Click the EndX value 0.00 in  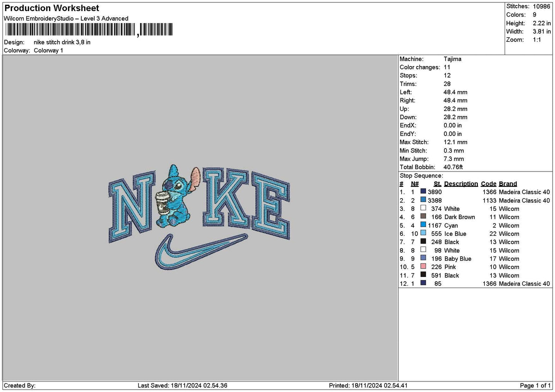pyautogui.click(x=453, y=125)
